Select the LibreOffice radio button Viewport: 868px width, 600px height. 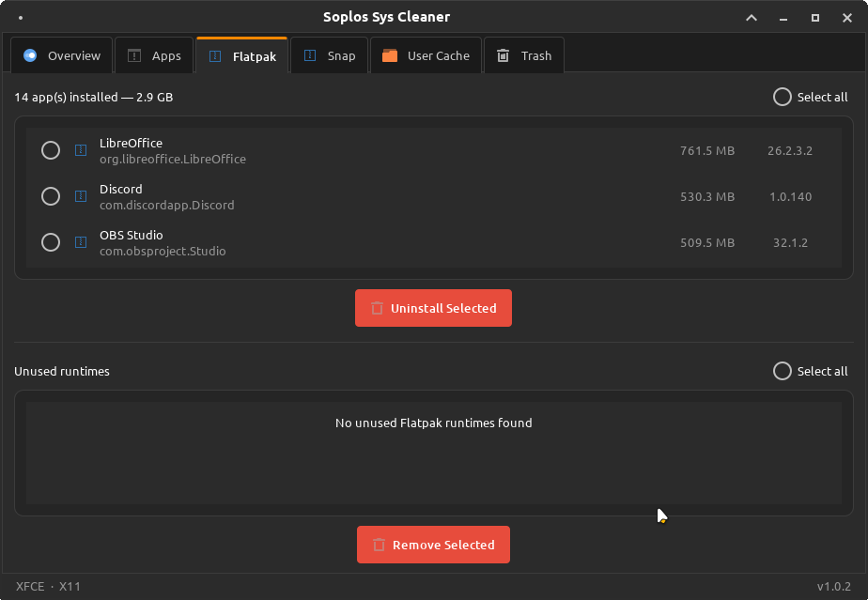point(51,150)
